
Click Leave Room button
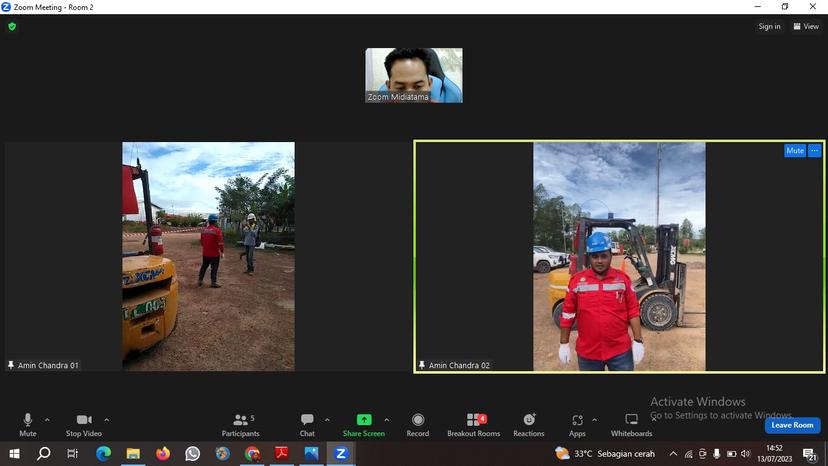pos(792,425)
